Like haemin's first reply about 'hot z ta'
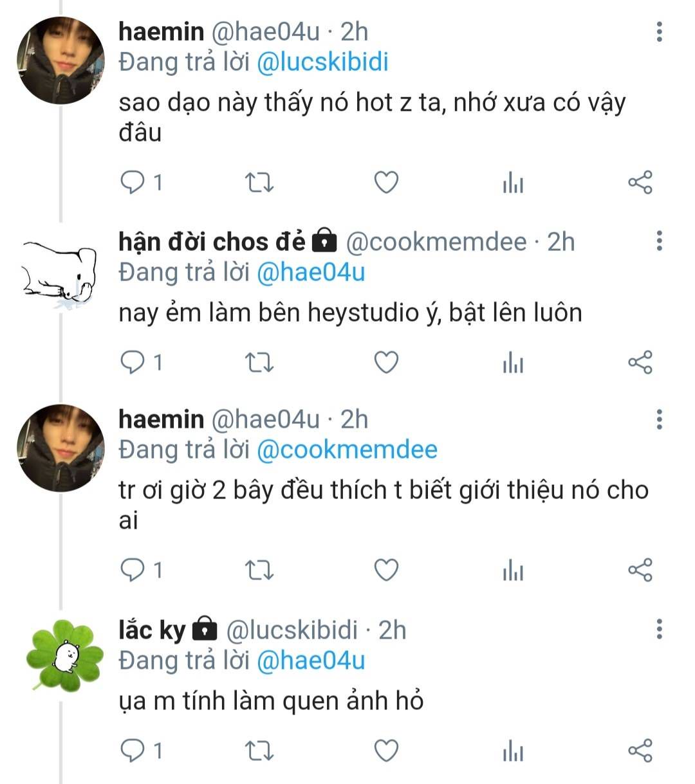 [386, 183]
